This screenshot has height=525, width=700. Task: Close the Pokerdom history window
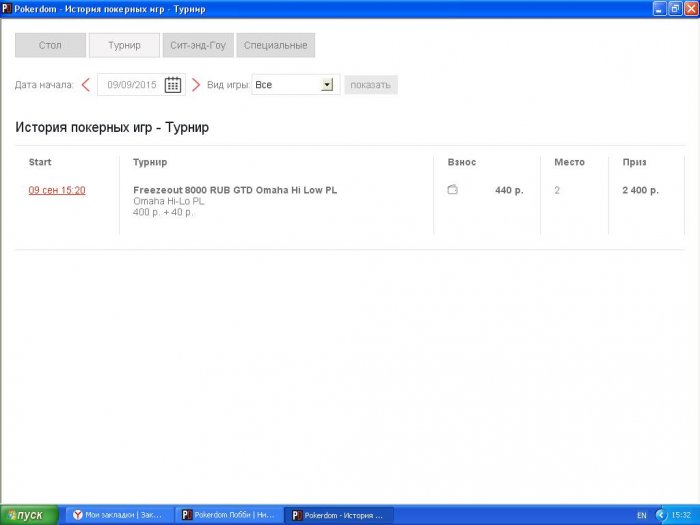coord(691,9)
